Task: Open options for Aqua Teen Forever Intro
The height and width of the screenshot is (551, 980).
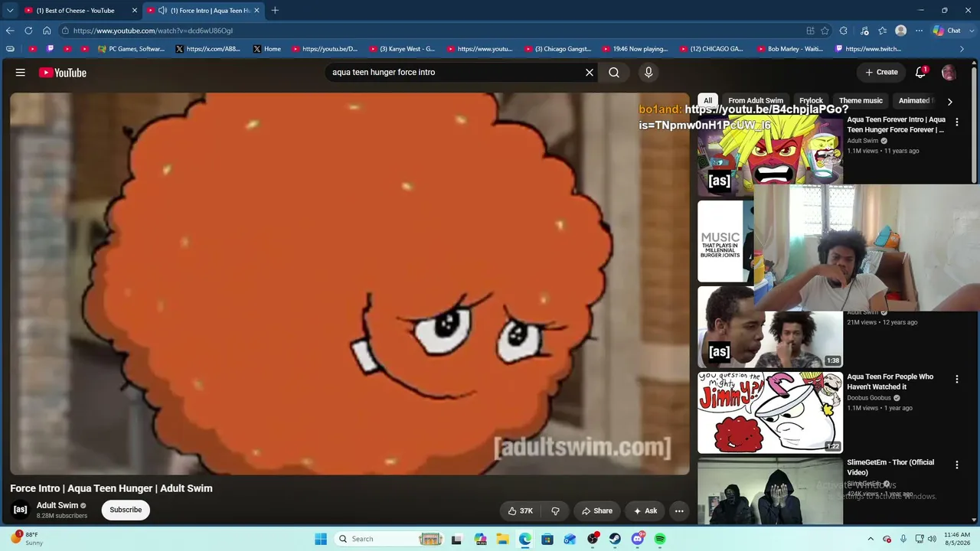Action: pyautogui.click(x=956, y=122)
